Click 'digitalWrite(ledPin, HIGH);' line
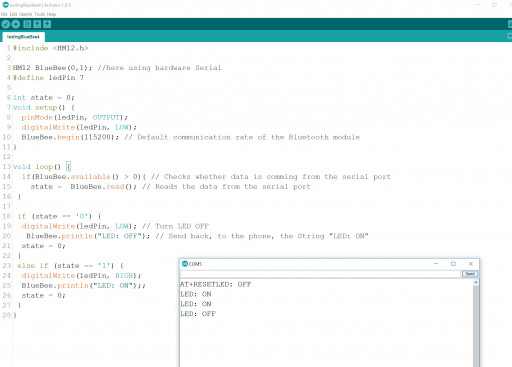The width and height of the screenshot is (512, 367). coord(81,276)
